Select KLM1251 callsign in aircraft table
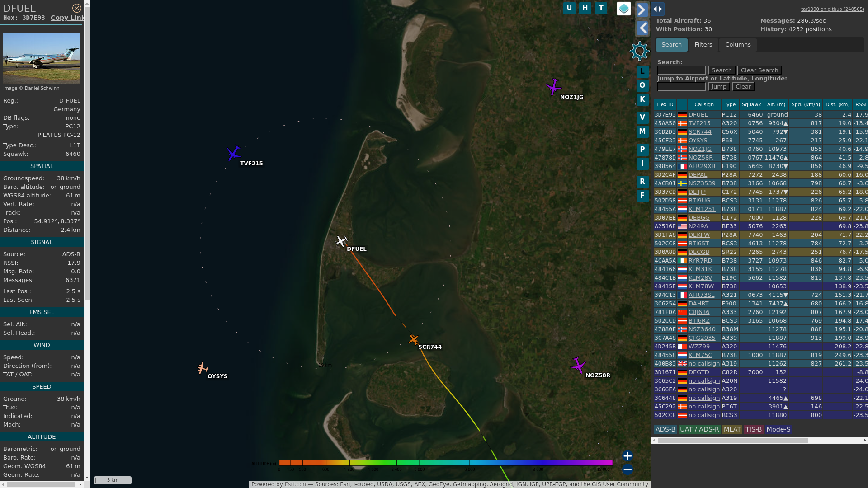 tap(702, 209)
